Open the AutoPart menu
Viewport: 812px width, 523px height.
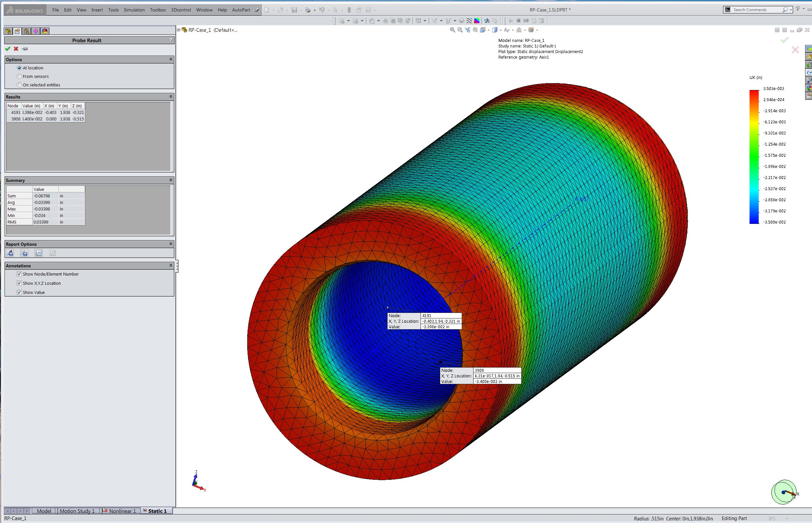coord(241,10)
